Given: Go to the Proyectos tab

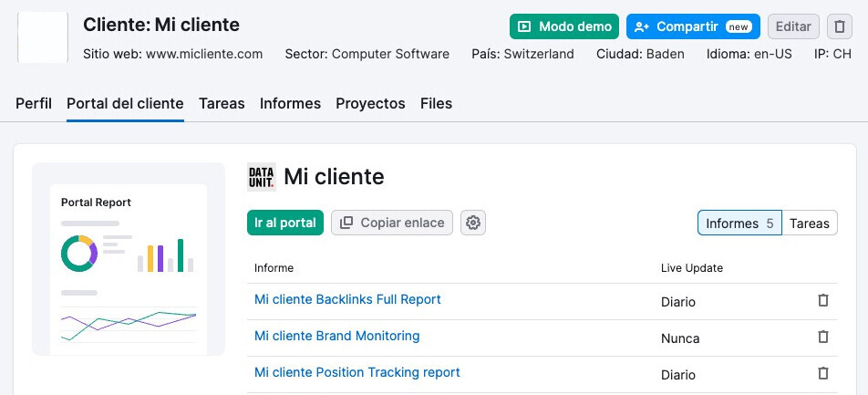Looking at the screenshot, I should (x=370, y=104).
